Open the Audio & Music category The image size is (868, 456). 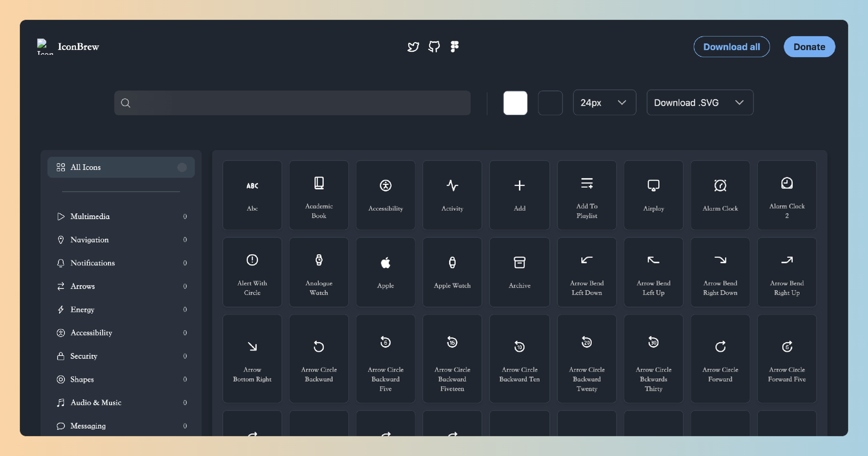(121, 403)
